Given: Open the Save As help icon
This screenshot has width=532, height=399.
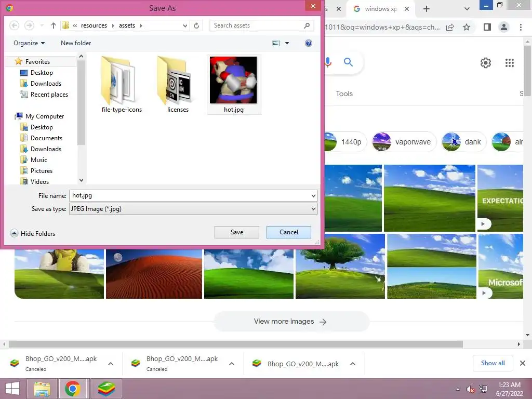Looking at the screenshot, I should coord(309,43).
